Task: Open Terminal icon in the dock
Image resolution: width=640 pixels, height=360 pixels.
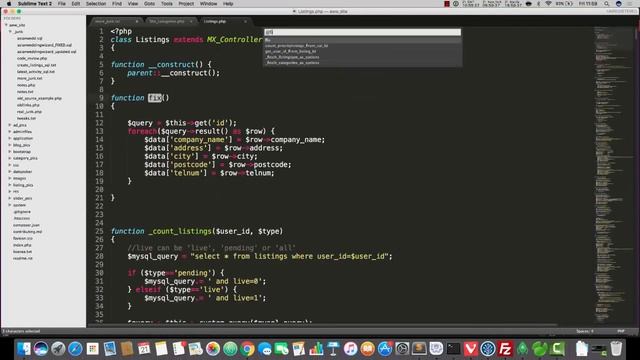Action: pos(453,349)
